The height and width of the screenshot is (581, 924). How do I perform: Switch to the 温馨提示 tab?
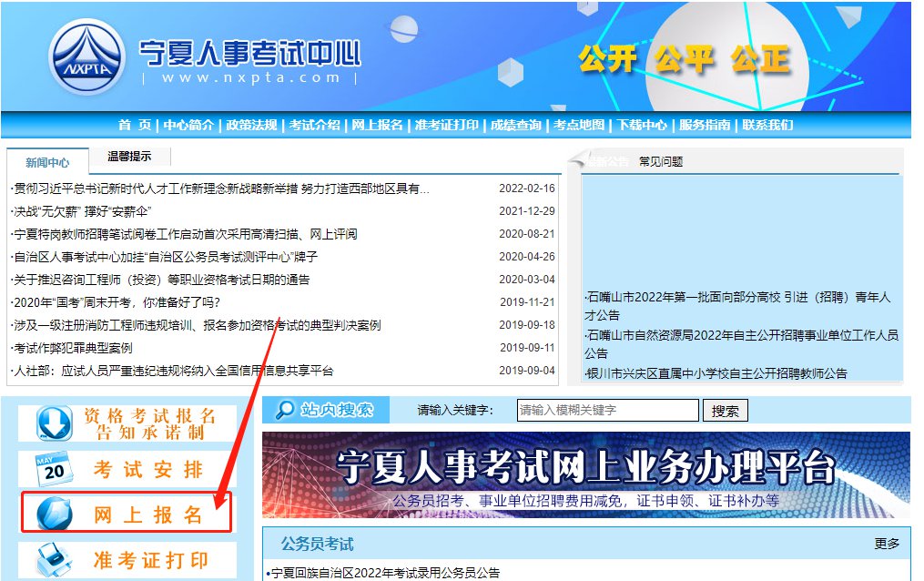129,156
